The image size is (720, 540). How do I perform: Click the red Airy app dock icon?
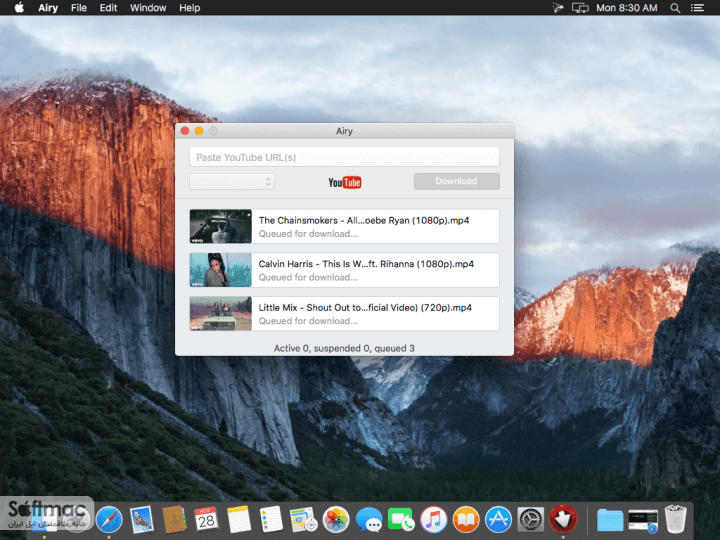tap(563, 519)
